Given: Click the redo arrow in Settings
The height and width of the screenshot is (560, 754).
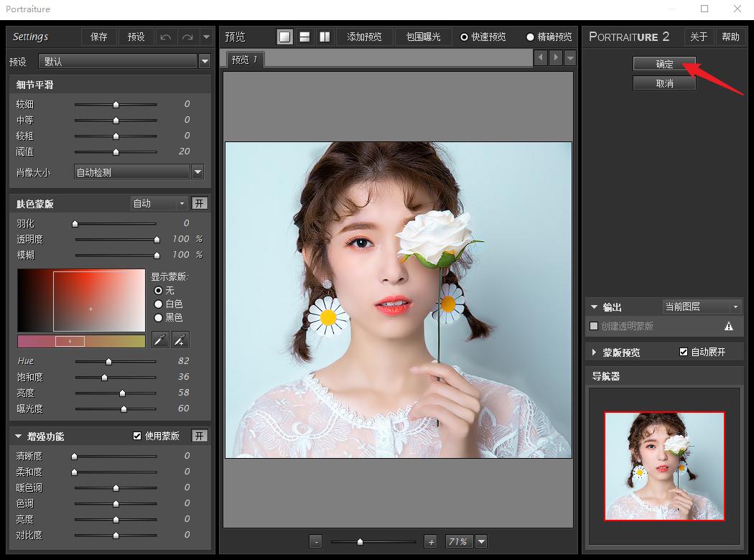Looking at the screenshot, I should (x=187, y=37).
